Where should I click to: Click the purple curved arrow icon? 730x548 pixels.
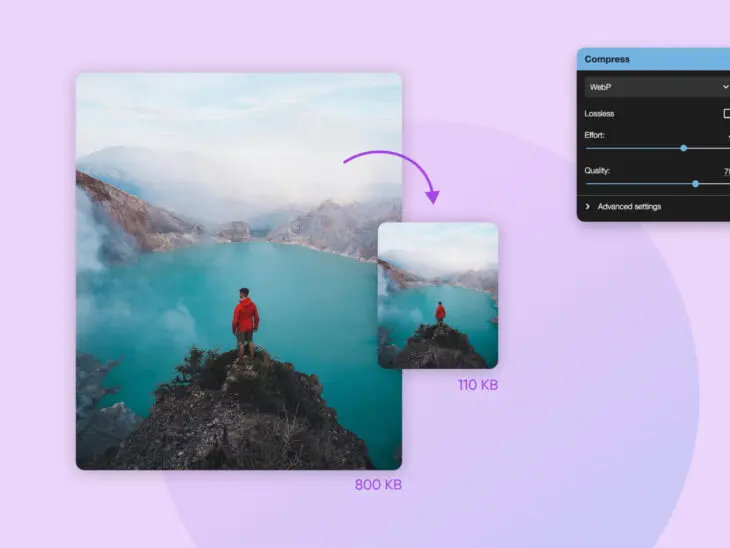click(395, 170)
